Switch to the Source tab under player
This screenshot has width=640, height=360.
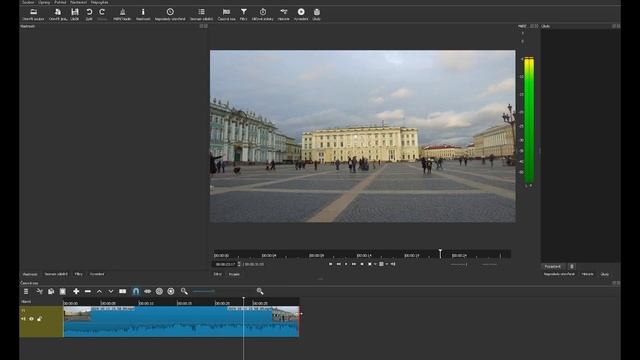tap(218, 274)
